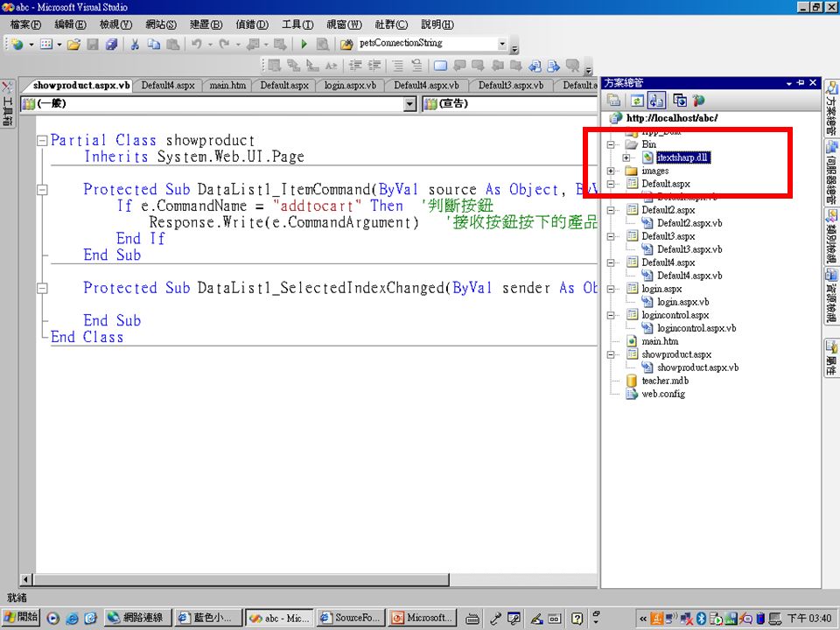Click the Copy Web Site icon
Screen dimensions: 840x630
pyautogui.click(x=679, y=100)
